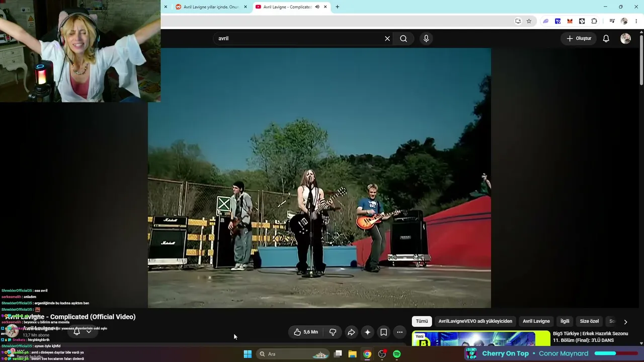This screenshot has width=644, height=362.
Task: Open the YouTube account avatar menu
Action: tap(625, 38)
